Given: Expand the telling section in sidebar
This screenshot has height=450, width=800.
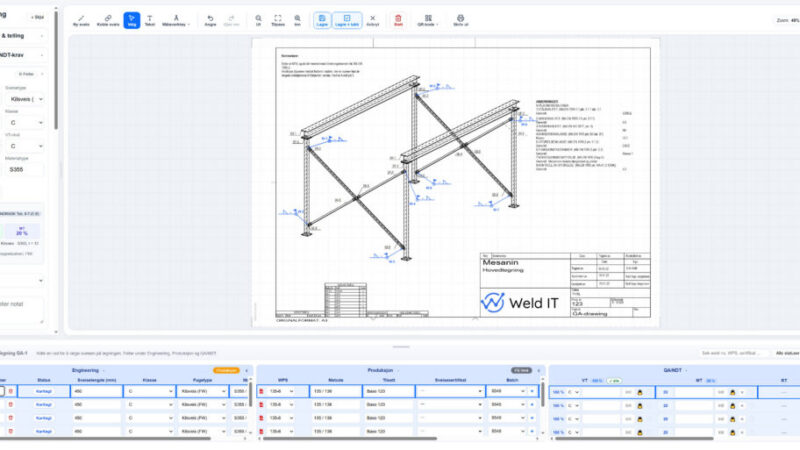Looking at the screenshot, I should coord(22,36).
